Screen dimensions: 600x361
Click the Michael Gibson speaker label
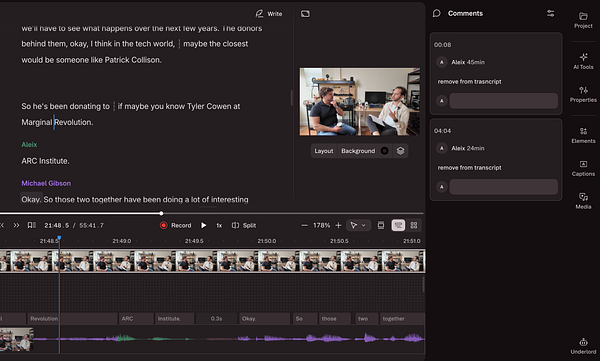click(46, 183)
